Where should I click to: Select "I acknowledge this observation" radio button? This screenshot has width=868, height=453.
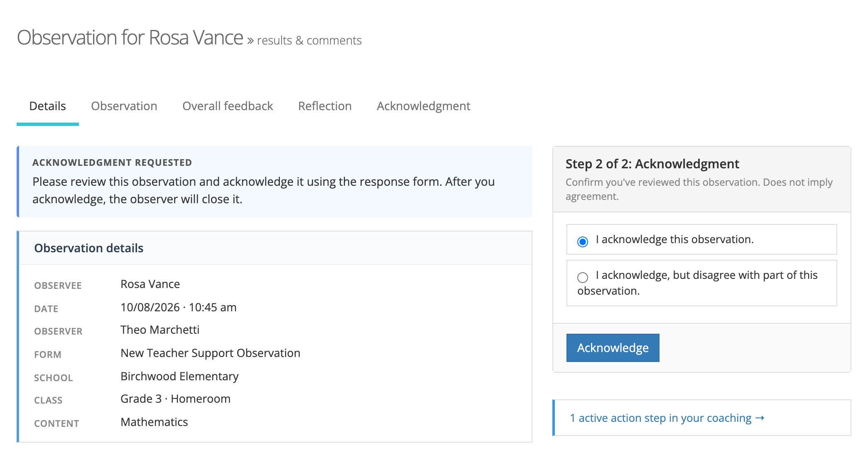click(x=583, y=241)
